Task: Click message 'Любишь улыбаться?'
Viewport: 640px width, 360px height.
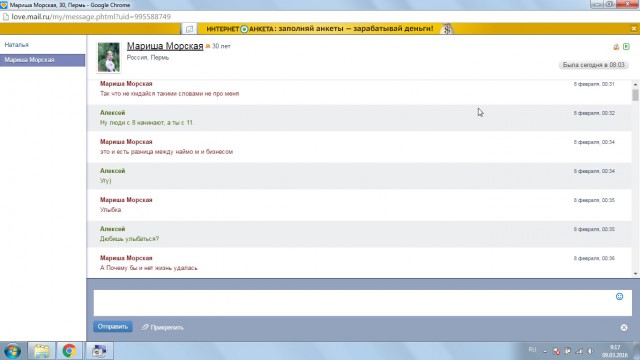Action: point(129,238)
